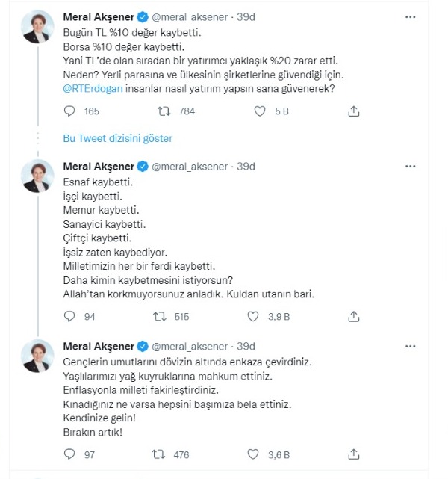This screenshot has width=448, height=479.
Task: Share the 'Gençlerin umutlarını' tweet
Action: click(x=353, y=454)
